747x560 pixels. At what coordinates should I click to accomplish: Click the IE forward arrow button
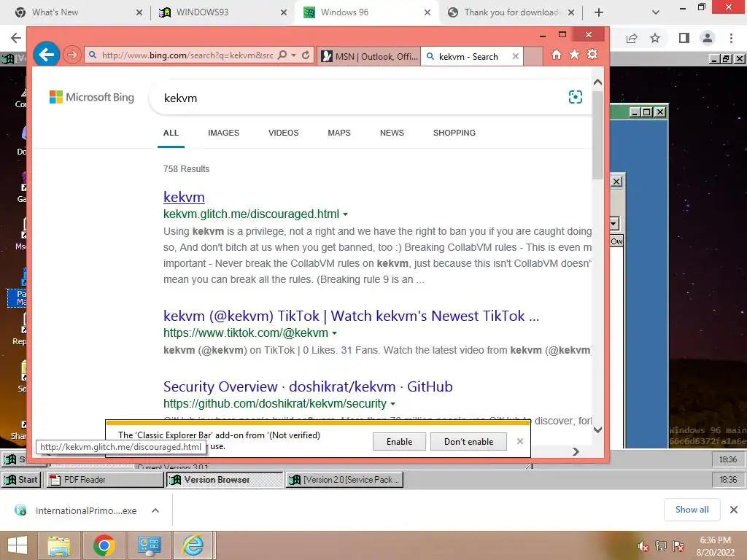(72, 55)
